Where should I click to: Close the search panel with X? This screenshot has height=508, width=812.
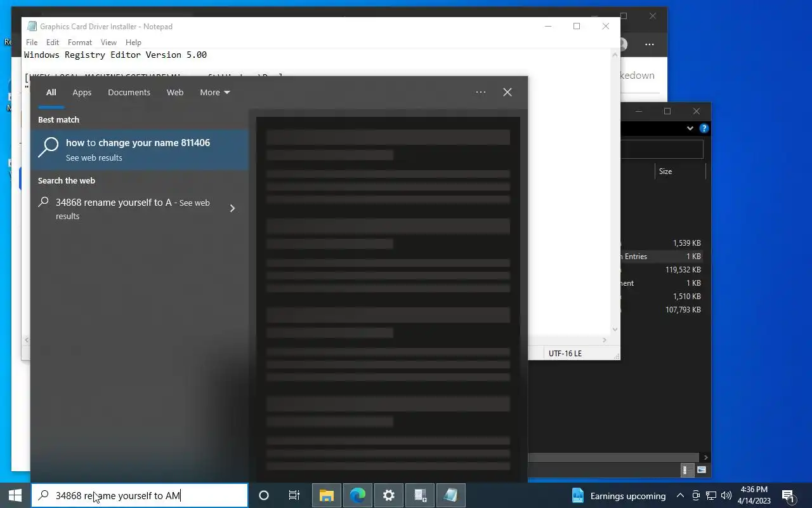pos(507,92)
